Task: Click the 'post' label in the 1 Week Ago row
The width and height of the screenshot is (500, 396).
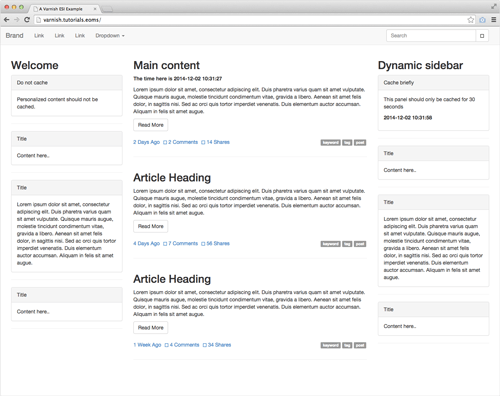Action: pos(360,345)
